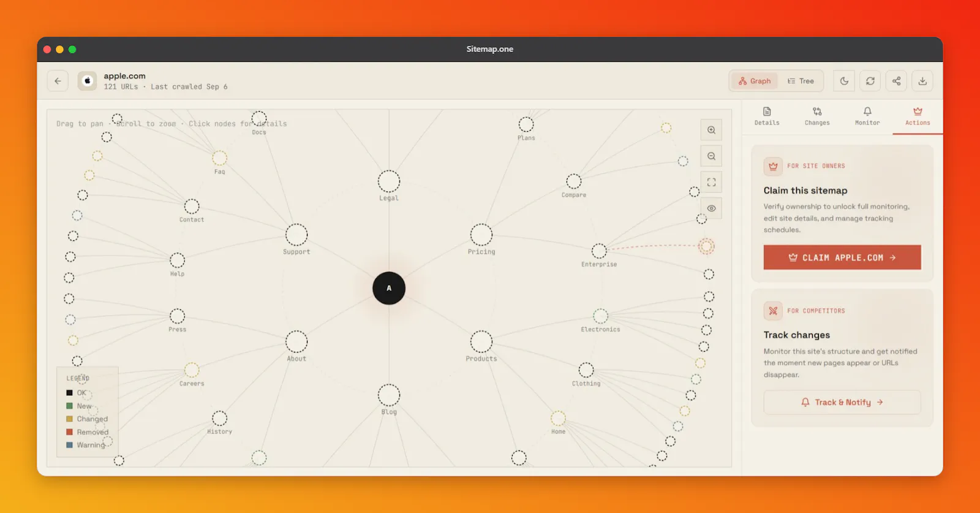The width and height of the screenshot is (980, 513).
Task: Click 'Track changes' heading
Action: coord(797,335)
